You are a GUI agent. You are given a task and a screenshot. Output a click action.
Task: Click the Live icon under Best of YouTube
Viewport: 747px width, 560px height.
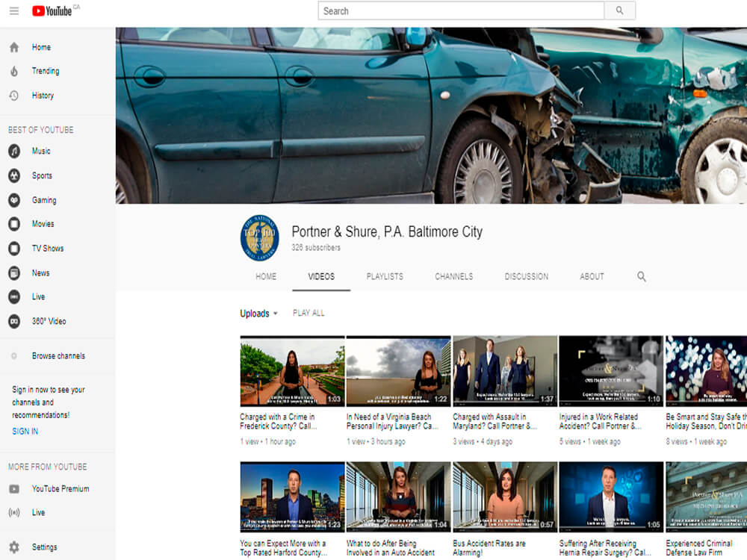14,296
